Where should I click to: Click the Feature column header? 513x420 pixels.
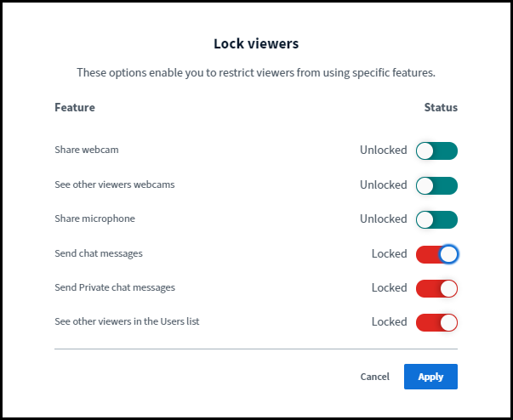pyautogui.click(x=75, y=108)
